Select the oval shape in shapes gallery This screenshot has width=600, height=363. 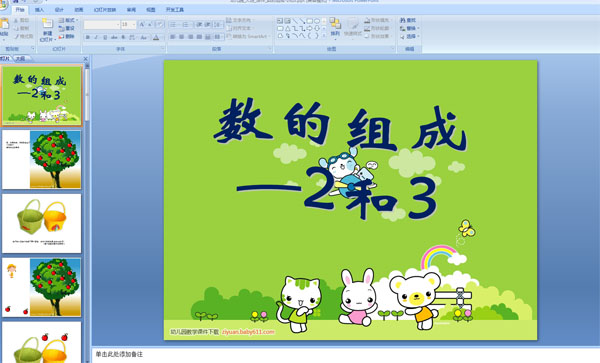tap(317, 21)
